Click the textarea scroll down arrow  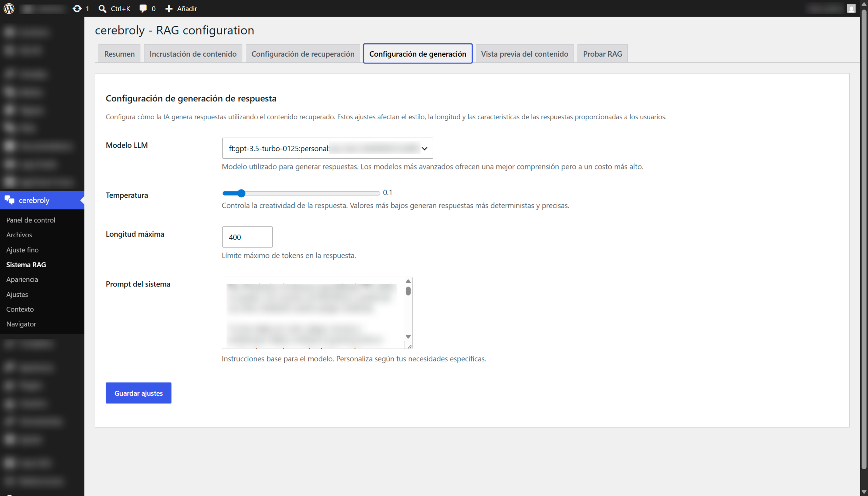pos(408,337)
